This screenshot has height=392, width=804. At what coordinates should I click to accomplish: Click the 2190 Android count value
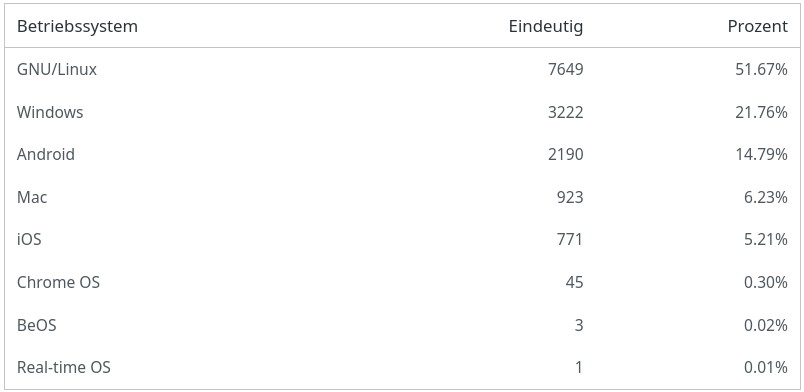pyautogui.click(x=566, y=154)
